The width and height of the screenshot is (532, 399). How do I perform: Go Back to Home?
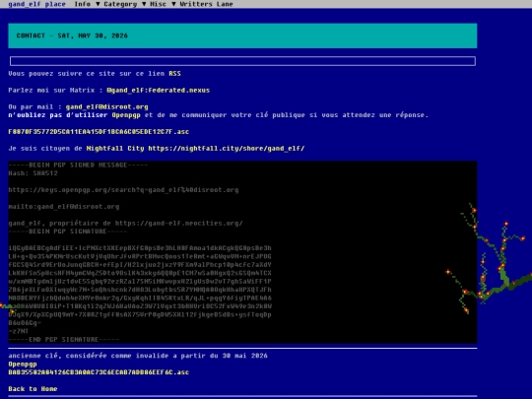tap(33, 389)
